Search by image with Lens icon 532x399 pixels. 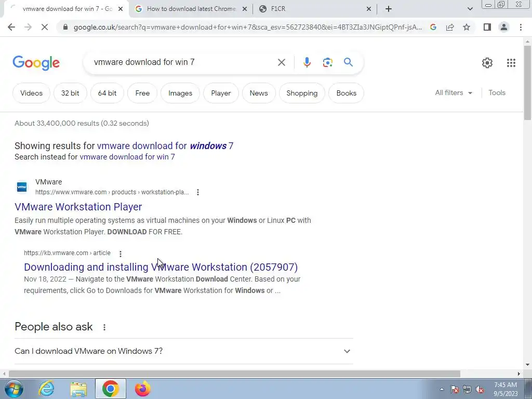tap(327, 62)
